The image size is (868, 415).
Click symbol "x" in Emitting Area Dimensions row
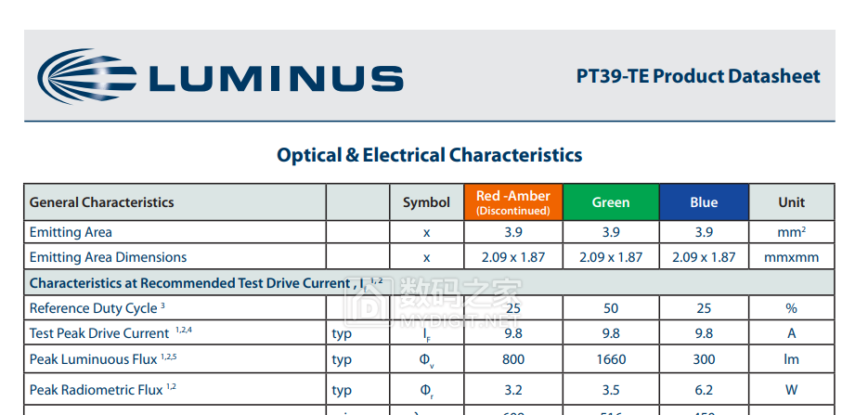(426, 257)
